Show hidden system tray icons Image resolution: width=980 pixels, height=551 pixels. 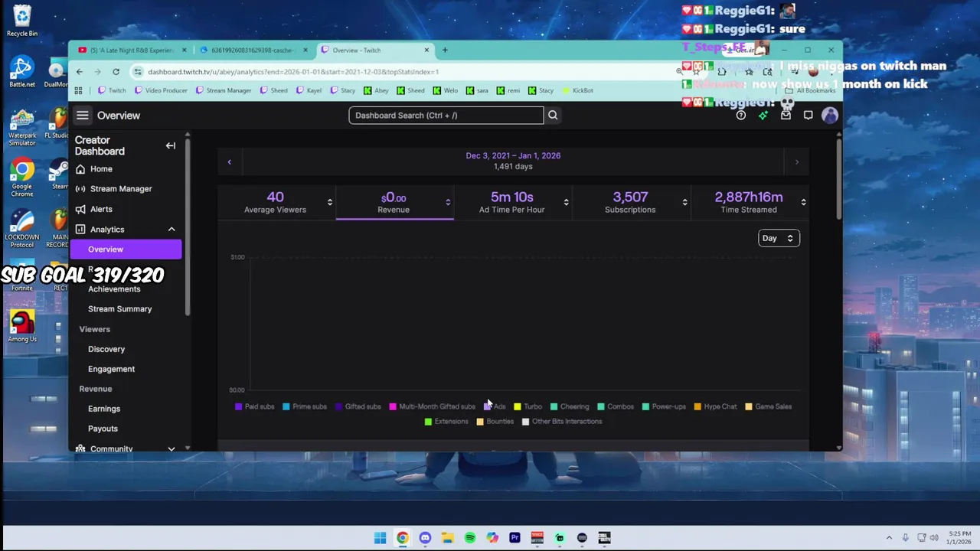click(x=889, y=538)
